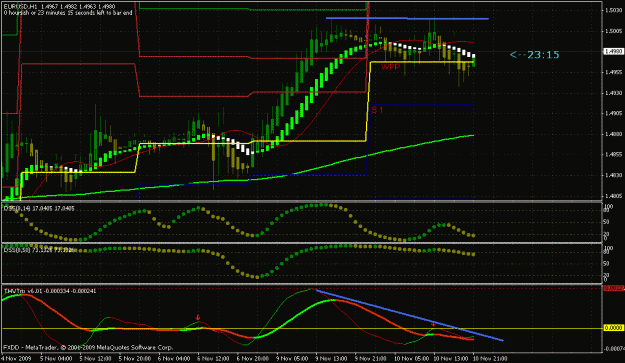Click the '6 Nov 12:00' time label

pyautogui.click(x=213, y=358)
